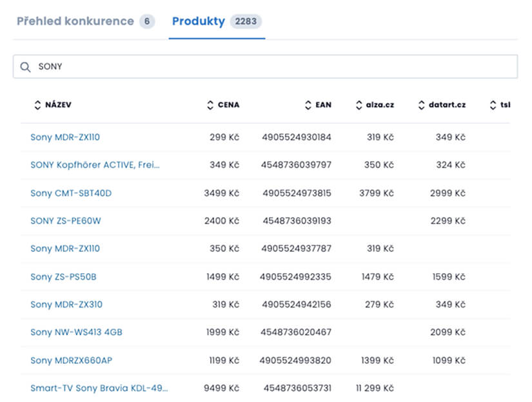
Task: Select EAN 4905524942156
Action: point(297,304)
